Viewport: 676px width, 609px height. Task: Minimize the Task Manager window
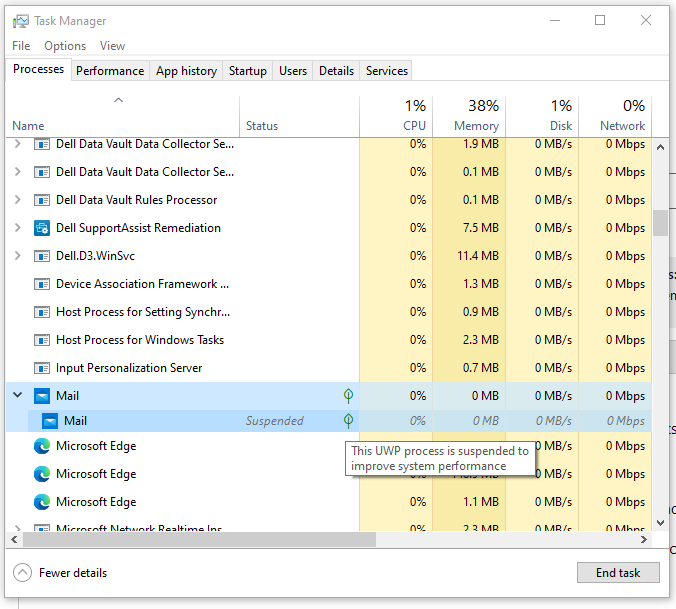[555, 20]
